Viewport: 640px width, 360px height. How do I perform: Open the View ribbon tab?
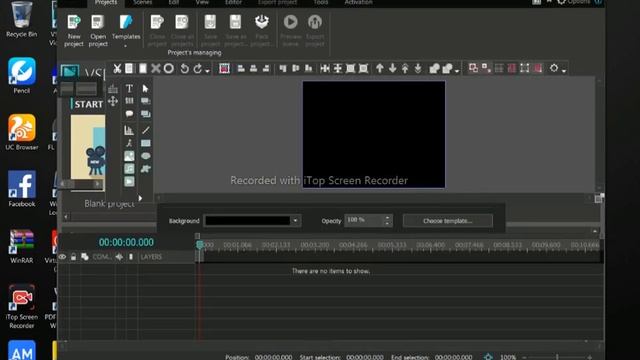tap(202, 2)
